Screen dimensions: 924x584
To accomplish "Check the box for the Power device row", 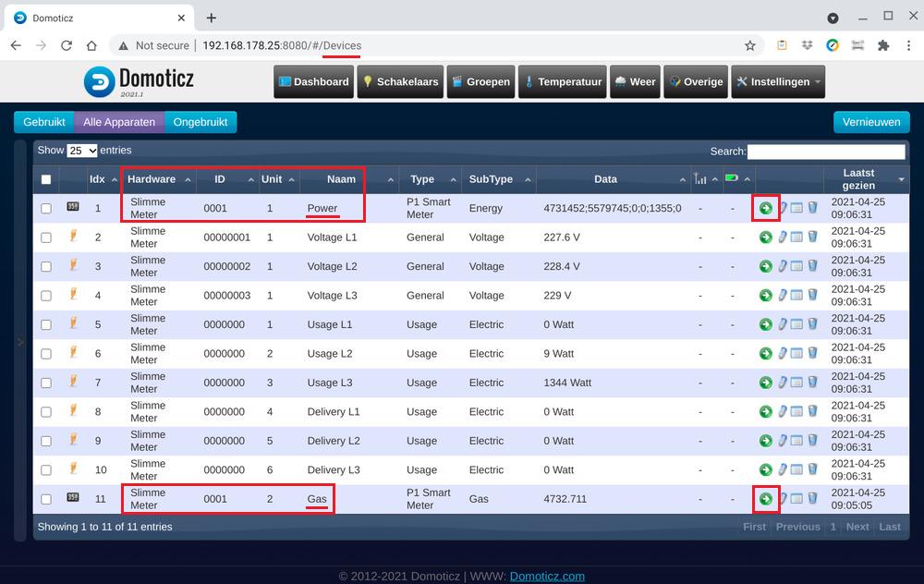I will tap(46, 209).
